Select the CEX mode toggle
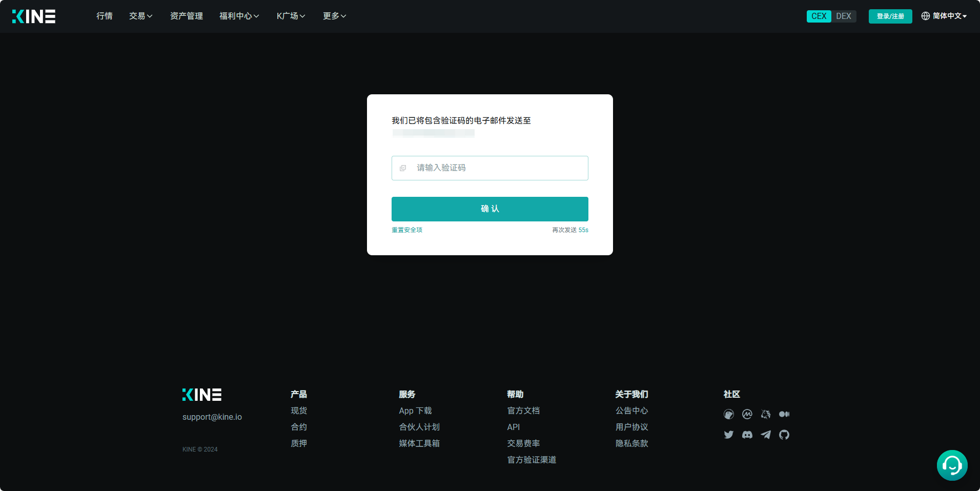This screenshot has width=980, height=491. pos(819,16)
